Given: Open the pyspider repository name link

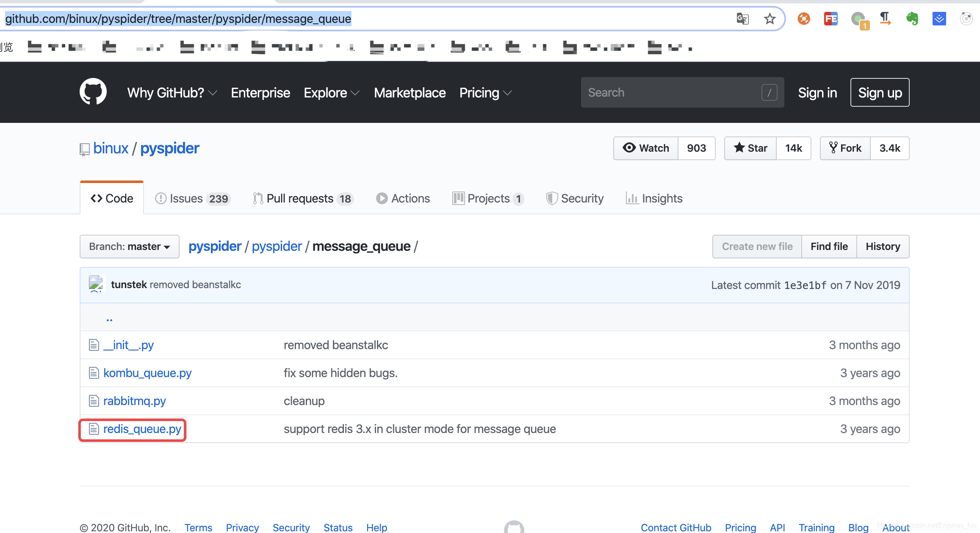Looking at the screenshot, I should (x=169, y=148).
